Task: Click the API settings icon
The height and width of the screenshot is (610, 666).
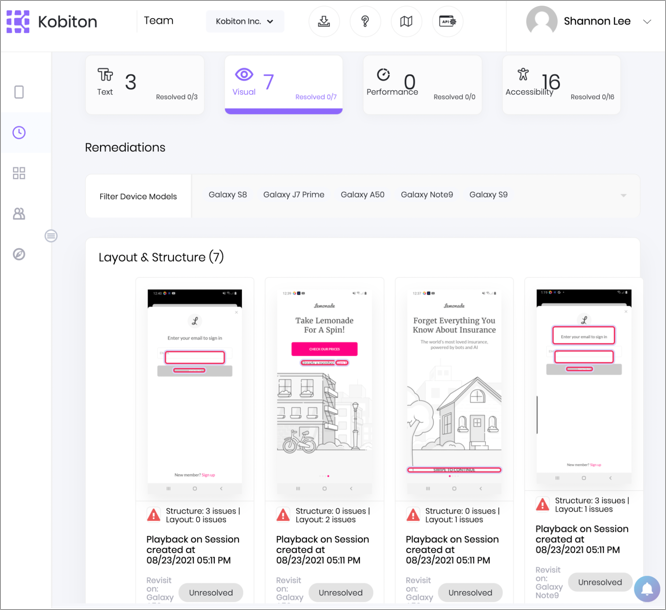Action: (x=447, y=21)
